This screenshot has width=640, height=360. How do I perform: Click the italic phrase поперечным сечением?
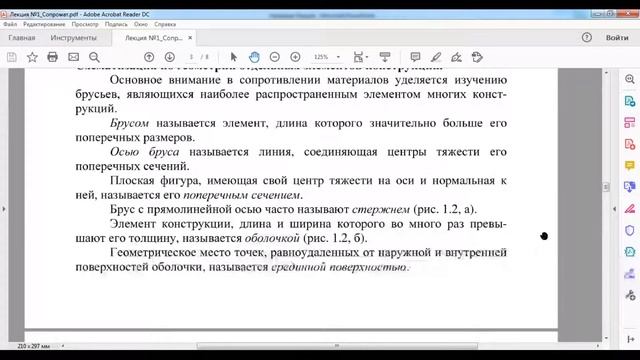tap(242, 195)
